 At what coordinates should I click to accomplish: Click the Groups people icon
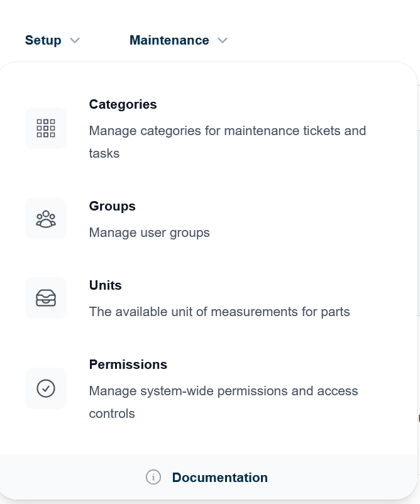pyautogui.click(x=45, y=219)
